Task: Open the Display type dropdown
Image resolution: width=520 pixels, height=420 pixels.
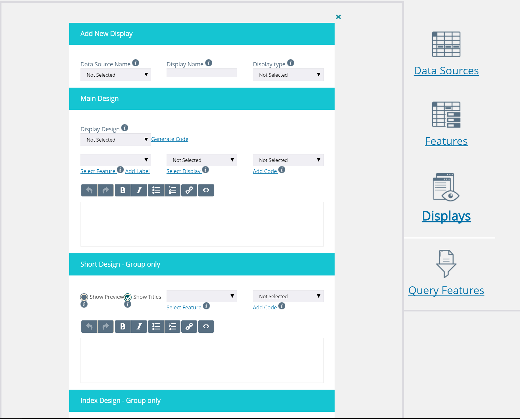Action: [x=288, y=75]
